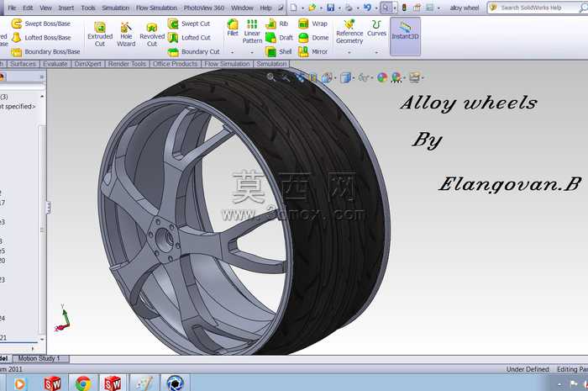Viewport: 588px width, 391px height.
Task: Open the Options dropdown arrow
Action: (x=438, y=8)
